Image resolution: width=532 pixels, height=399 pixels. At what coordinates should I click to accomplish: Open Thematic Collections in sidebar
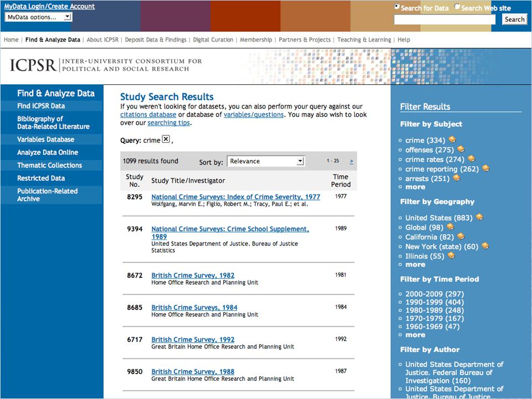point(49,165)
